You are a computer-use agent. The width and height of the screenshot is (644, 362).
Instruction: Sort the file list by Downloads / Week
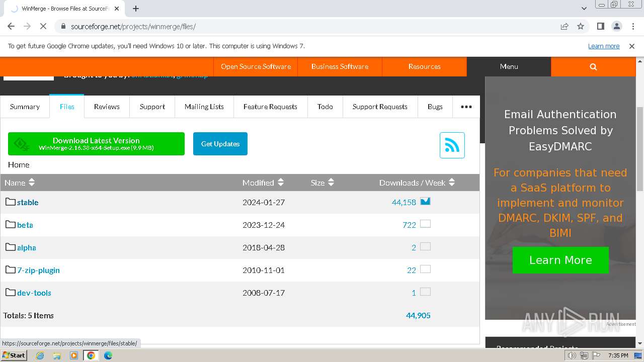click(x=417, y=183)
